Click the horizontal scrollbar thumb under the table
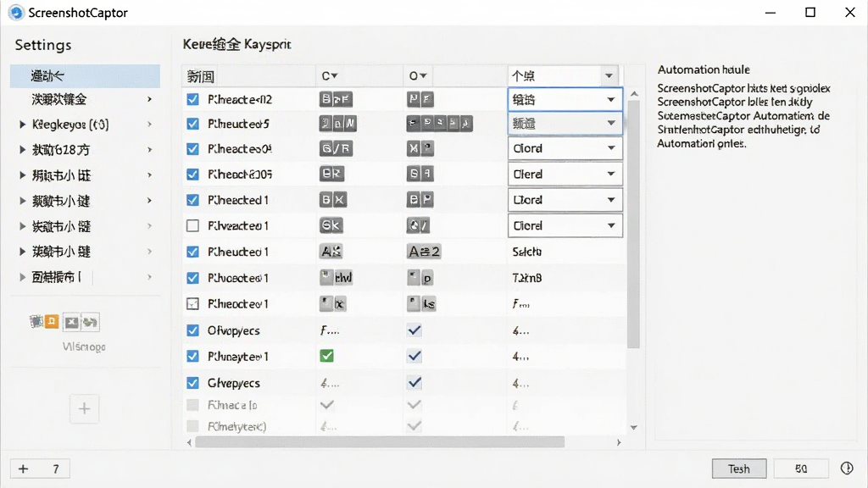 pyautogui.click(x=380, y=442)
